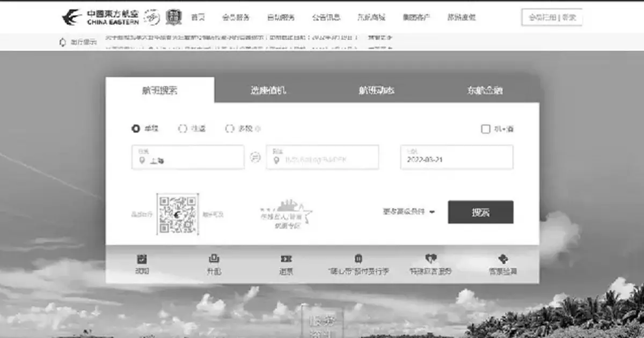Click the member login/register button
The width and height of the screenshot is (644, 338).
552,17
